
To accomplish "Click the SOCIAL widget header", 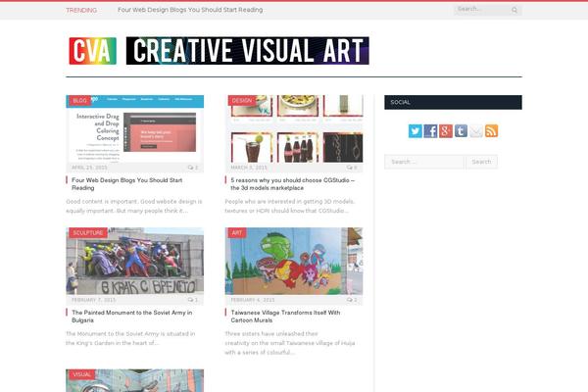I will [x=453, y=102].
